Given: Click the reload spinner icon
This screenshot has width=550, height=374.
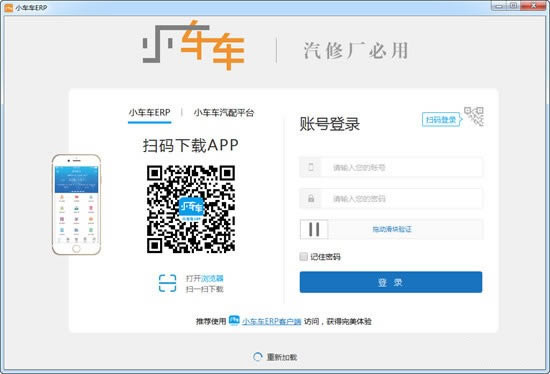Looking at the screenshot, I should coord(257,357).
